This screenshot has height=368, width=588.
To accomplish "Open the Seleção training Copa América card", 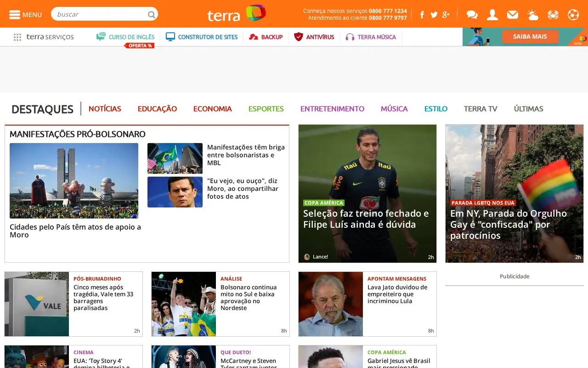I will click(x=367, y=194).
